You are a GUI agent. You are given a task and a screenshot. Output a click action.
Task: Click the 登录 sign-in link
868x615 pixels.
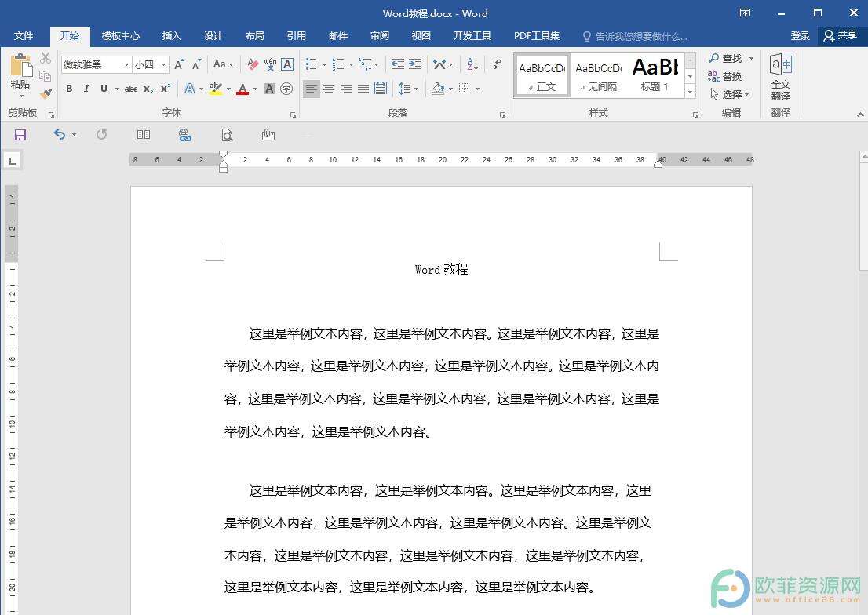pos(800,36)
